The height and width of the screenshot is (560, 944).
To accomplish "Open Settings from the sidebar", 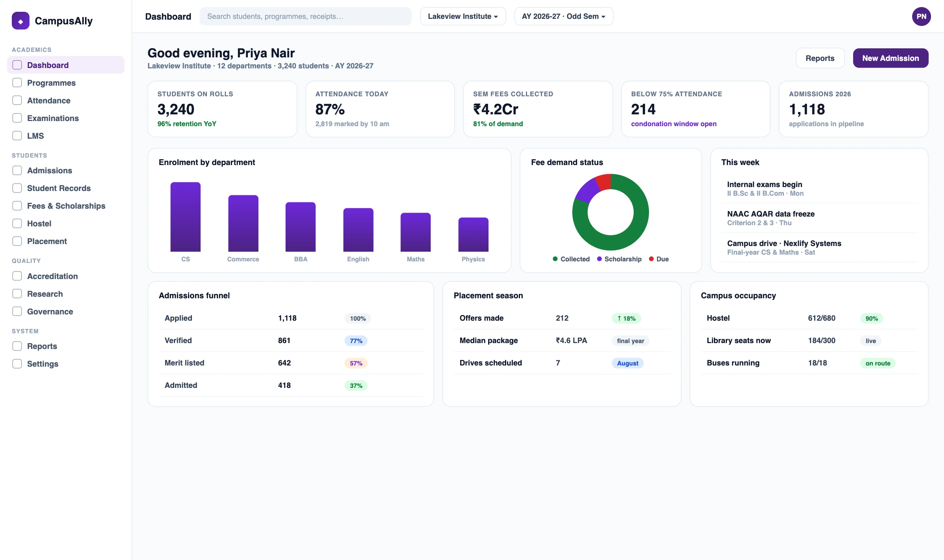I will click(x=66, y=364).
